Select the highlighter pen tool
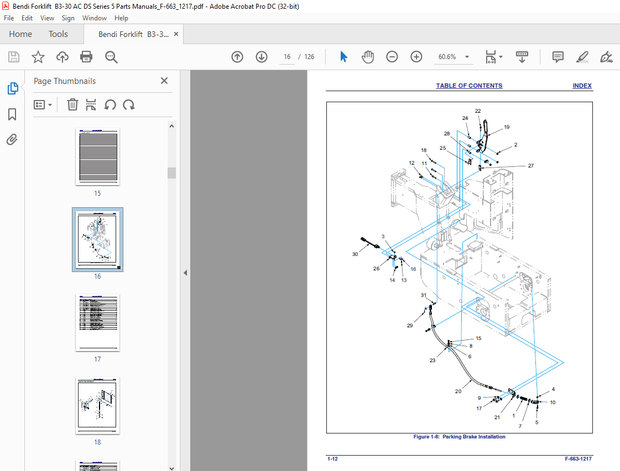Screen dimensions: 620x471 (x=582, y=57)
